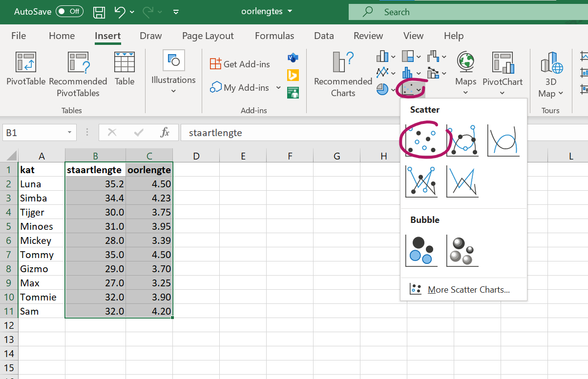588x379 pixels.
Task: Open the Page Layout tab
Action: [208, 36]
